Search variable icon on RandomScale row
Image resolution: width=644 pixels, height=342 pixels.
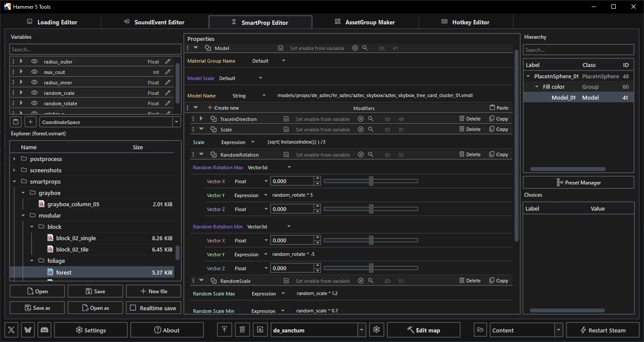pos(371,281)
